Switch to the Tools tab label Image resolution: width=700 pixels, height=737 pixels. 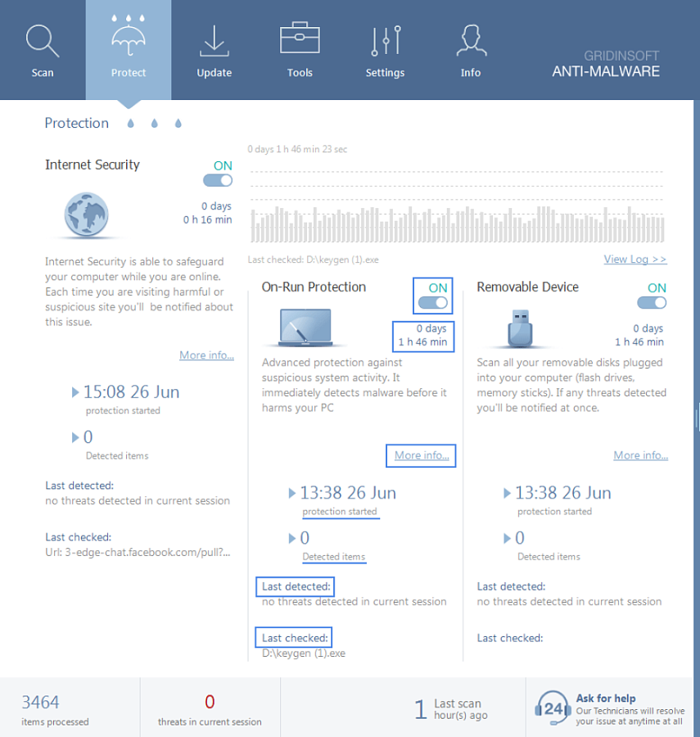point(300,73)
